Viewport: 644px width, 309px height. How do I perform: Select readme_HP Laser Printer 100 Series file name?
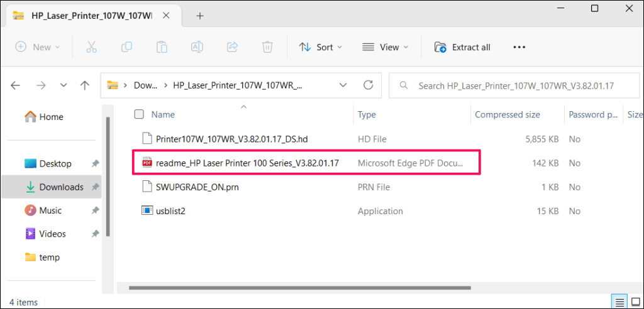pyautogui.click(x=247, y=163)
